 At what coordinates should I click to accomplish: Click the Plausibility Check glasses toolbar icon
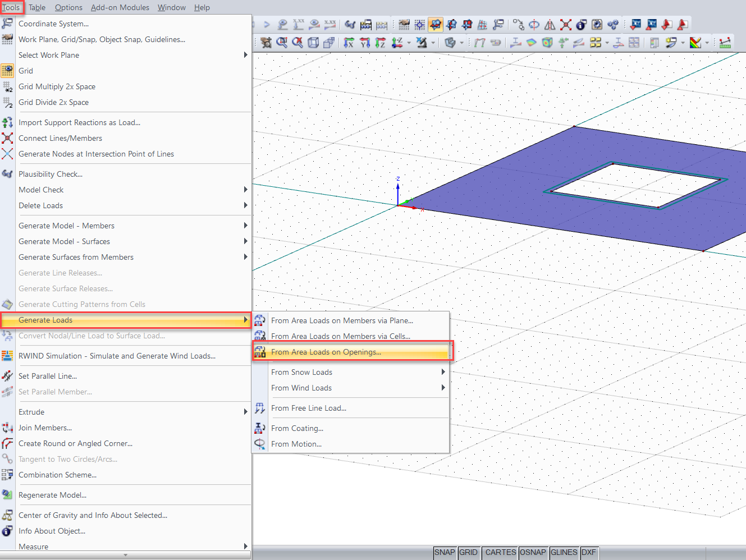(x=350, y=25)
